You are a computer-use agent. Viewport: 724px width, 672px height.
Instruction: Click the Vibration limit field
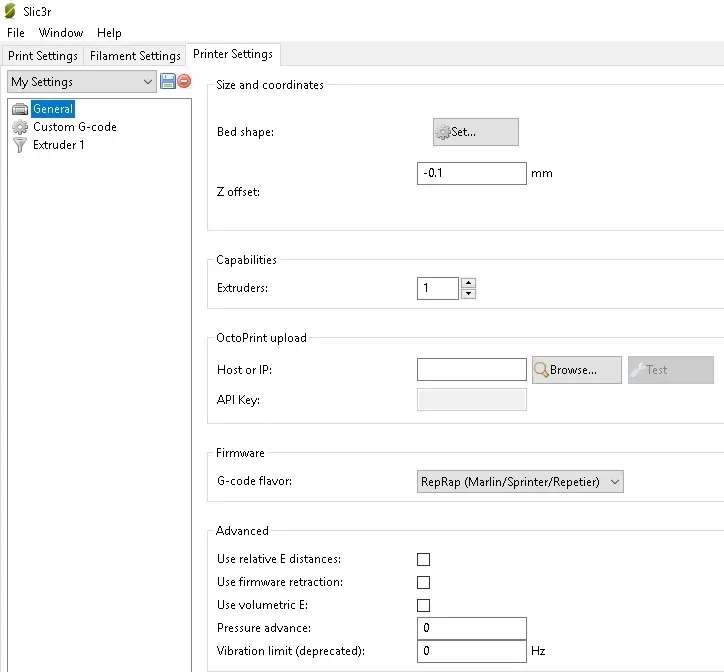point(471,651)
